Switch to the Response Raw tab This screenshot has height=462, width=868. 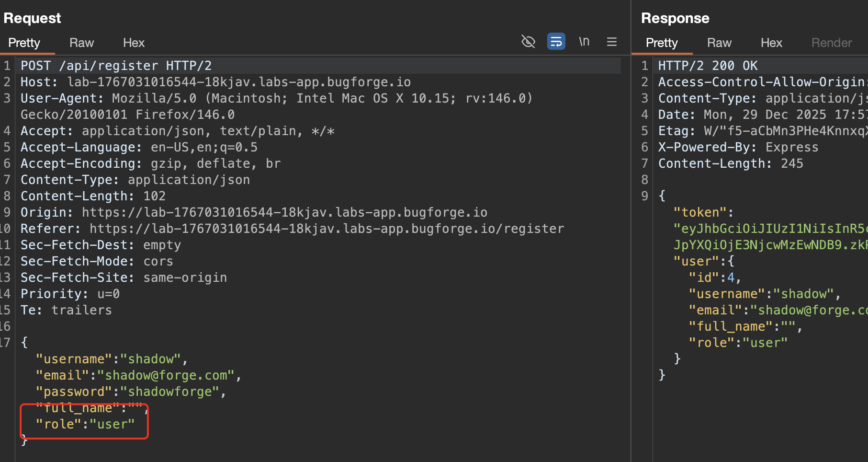point(719,43)
